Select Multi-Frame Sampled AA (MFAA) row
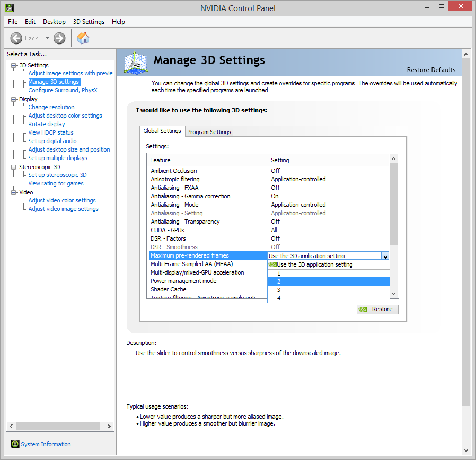This screenshot has height=460, width=476. pos(208,264)
